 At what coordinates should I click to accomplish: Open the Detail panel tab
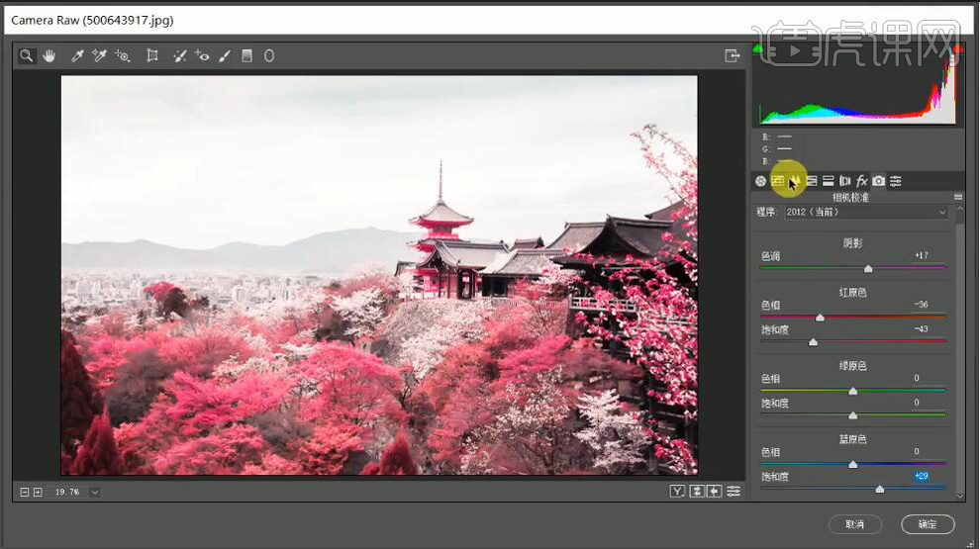pyautogui.click(x=794, y=181)
